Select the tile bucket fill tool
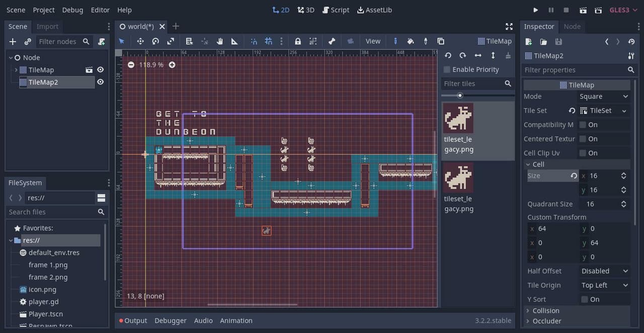This screenshot has height=333, width=644. pyautogui.click(x=411, y=41)
